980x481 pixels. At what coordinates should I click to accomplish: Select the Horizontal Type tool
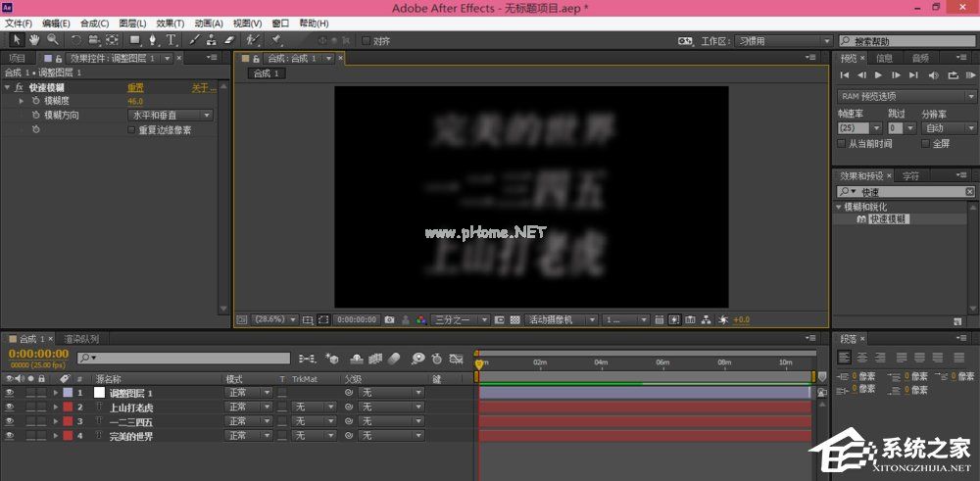tap(171, 40)
